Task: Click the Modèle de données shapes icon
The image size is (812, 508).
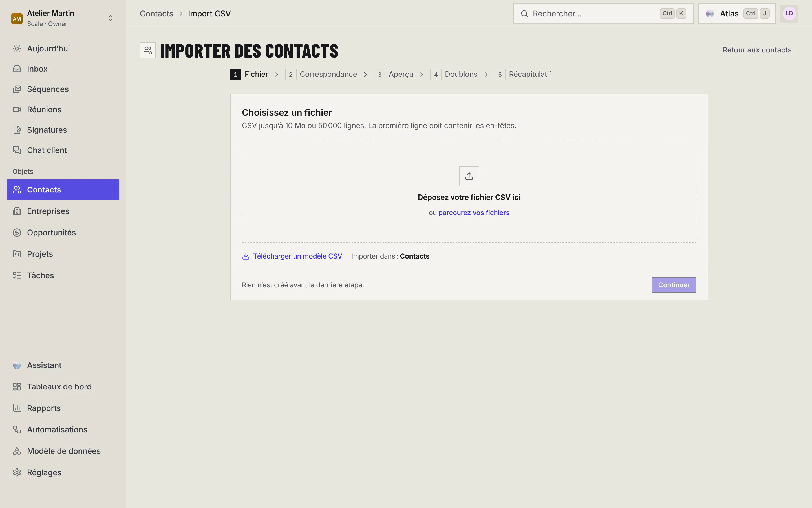Action: (17, 451)
